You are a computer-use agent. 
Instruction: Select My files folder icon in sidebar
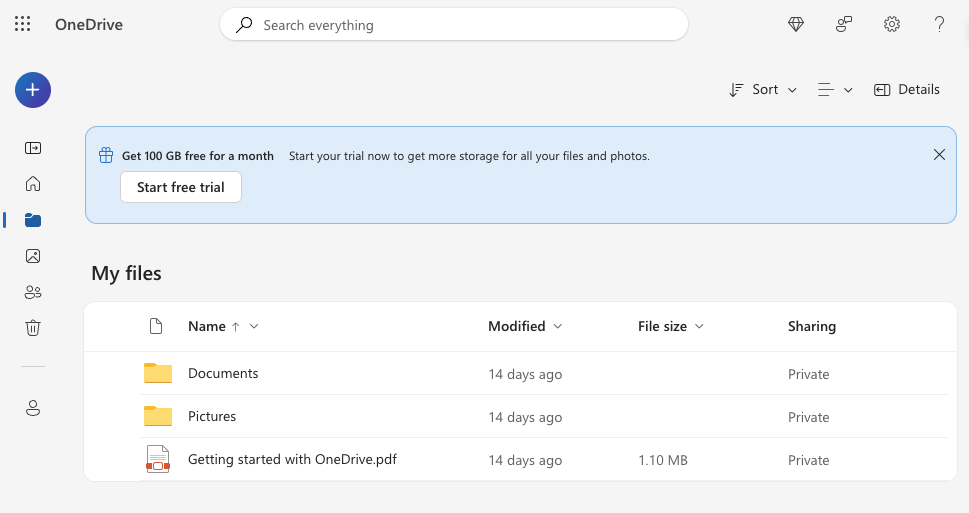[x=33, y=220]
